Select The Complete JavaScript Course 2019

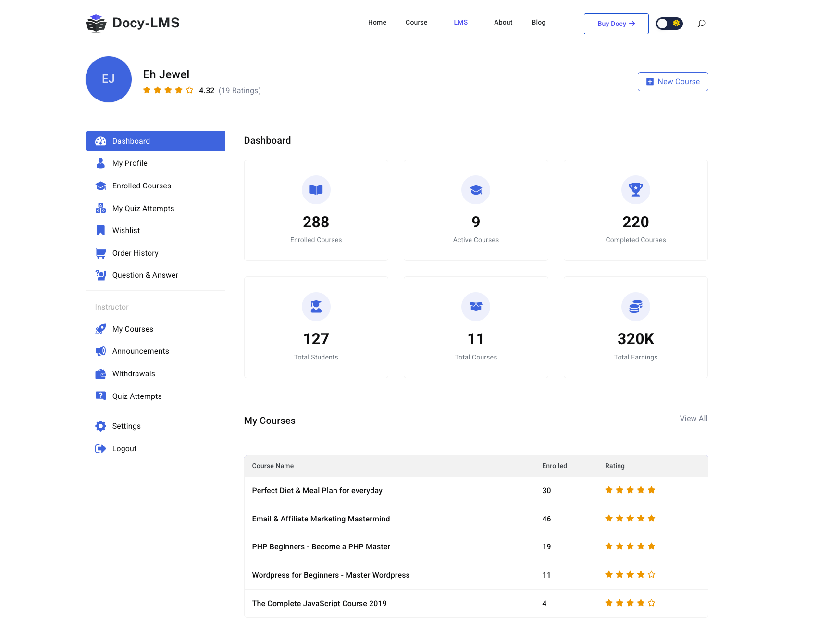pyautogui.click(x=319, y=604)
